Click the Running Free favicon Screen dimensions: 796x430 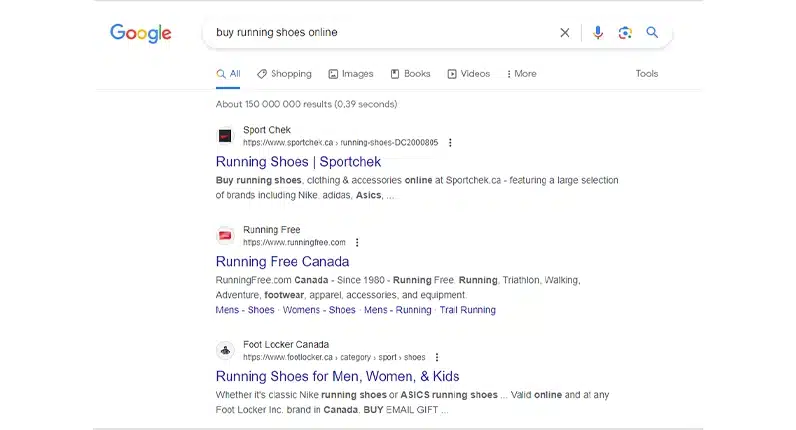click(x=225, y=236)
